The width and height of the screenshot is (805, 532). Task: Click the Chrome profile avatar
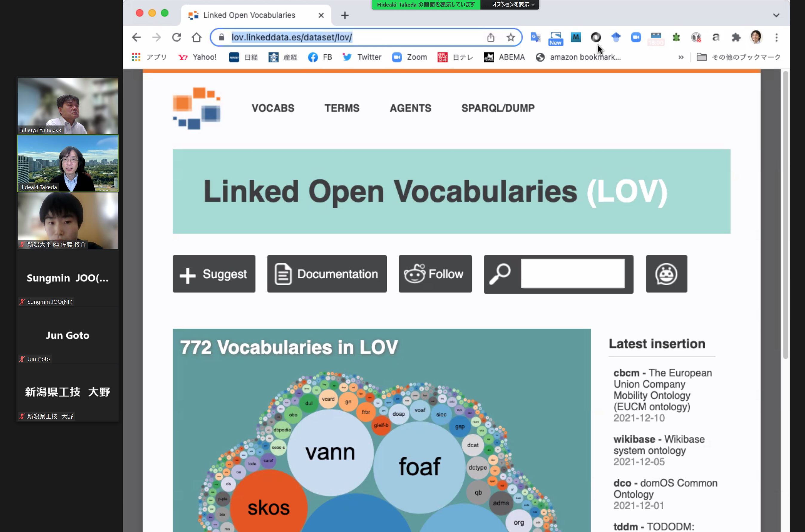point(756,37)
